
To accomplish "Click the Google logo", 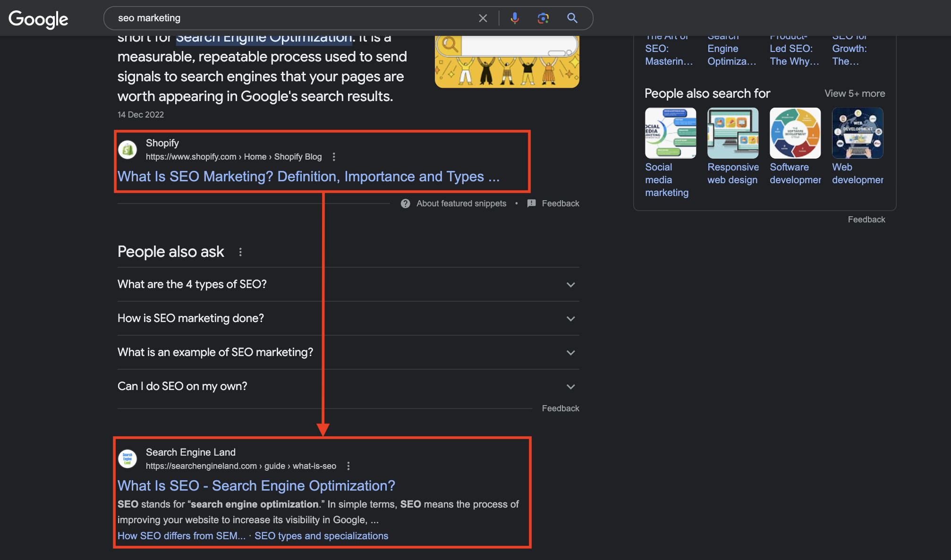I will 38,19.
